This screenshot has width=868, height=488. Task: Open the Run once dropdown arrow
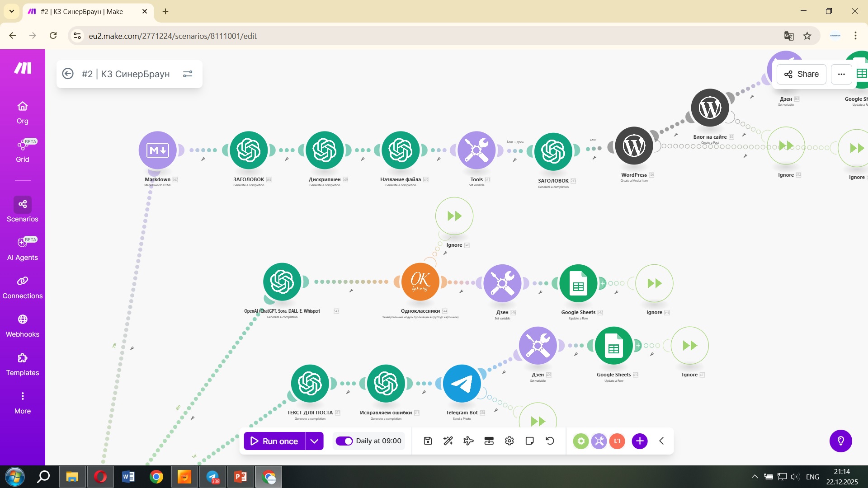[315, 441]
